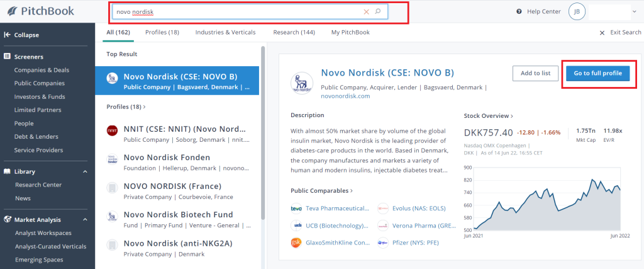Viewport: 644px width, 269px height.
Task: Open Stock Overview details chevron
Action: point(512,116)
